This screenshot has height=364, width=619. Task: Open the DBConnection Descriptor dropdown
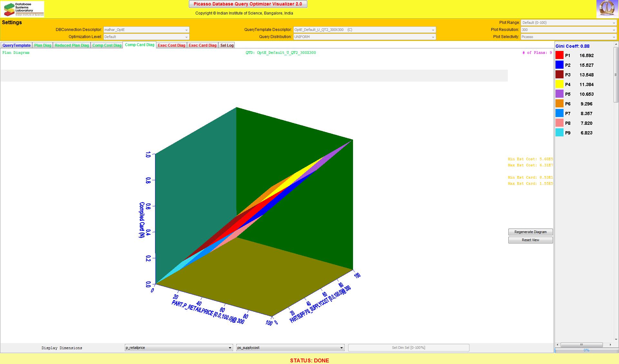click(146, 30)
